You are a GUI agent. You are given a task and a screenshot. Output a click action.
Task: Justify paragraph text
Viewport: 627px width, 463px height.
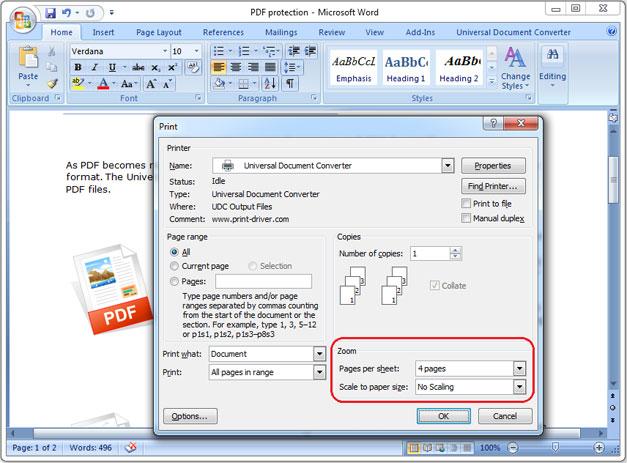click(270, 67)
